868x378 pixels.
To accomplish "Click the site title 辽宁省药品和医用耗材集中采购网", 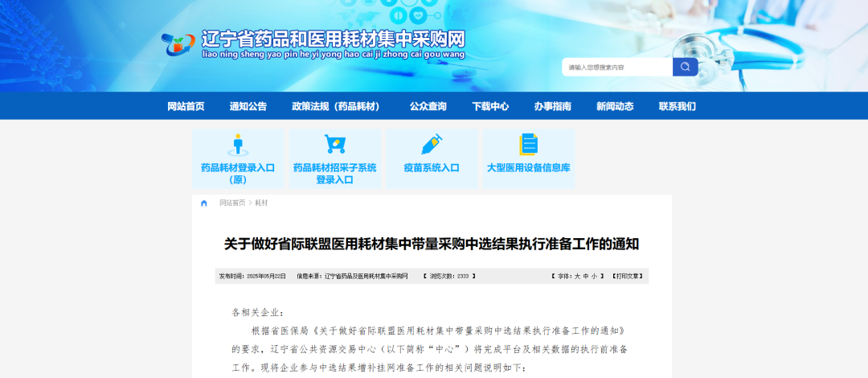I will point(334,39).
